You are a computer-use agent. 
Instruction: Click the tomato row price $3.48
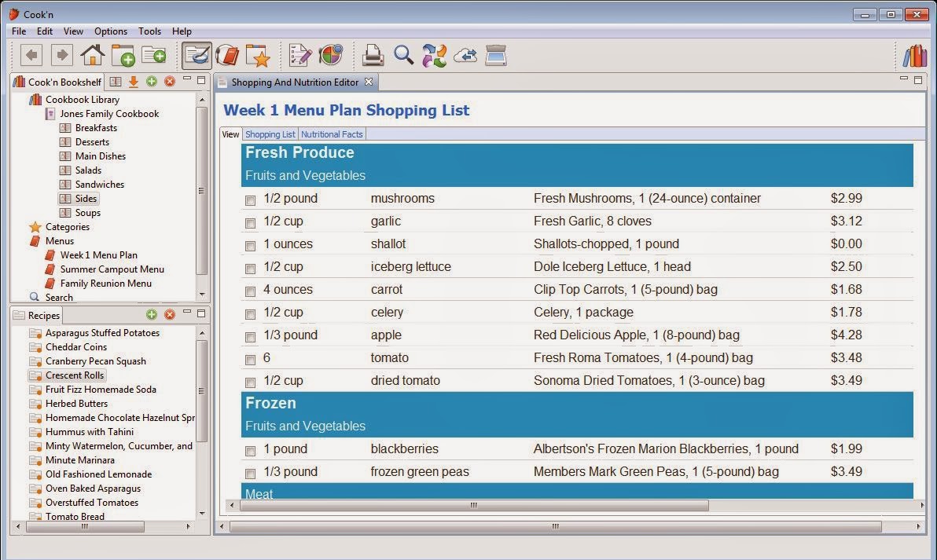(x=846, y=357)
